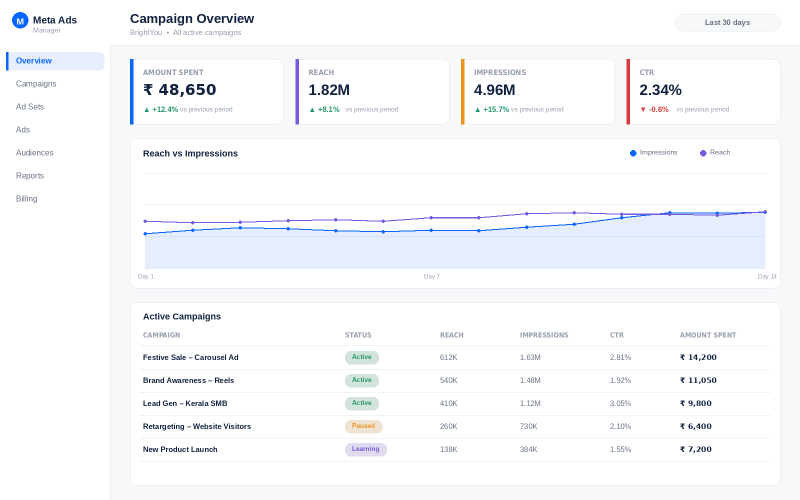This screenshot has width=800, height=500.
Task: Open Festive Sale – Carousel Ad campaign
Action: tap(190, 358)
